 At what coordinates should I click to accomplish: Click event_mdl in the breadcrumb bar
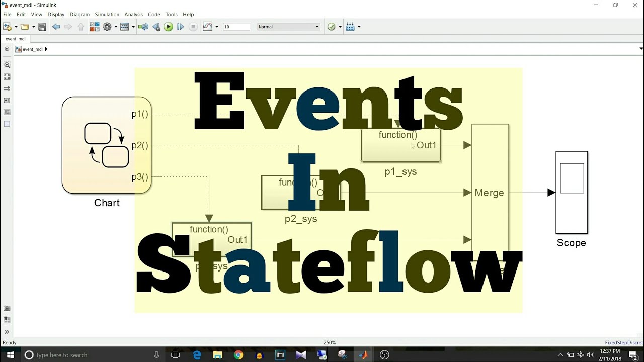[x=33, y=49]
